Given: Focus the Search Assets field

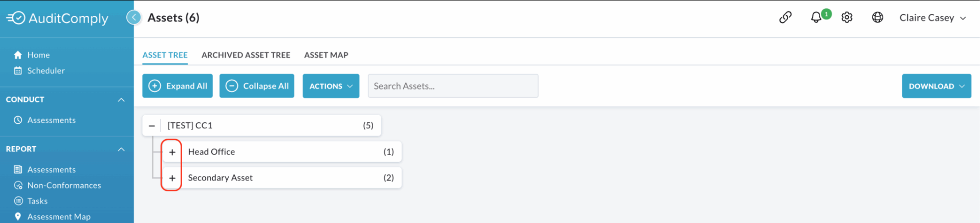Looking at the screenshot, I should (453, 86).
